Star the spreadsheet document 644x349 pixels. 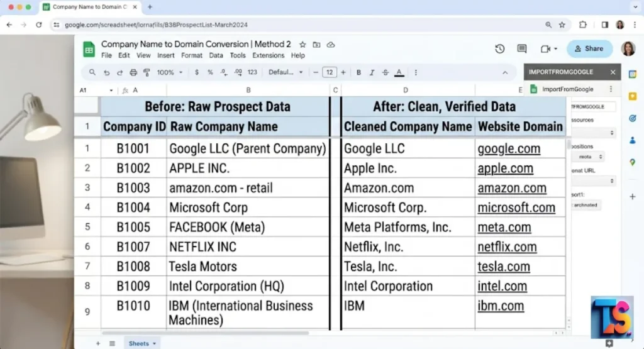click(303, 45)
